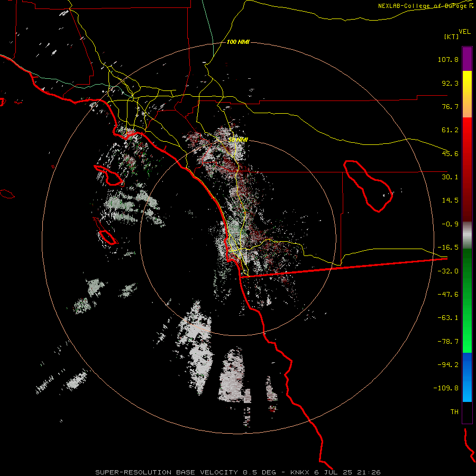Viewport: 476px width, 476px height.
Task: Select the -78.7 velocity scale label
Action: (448, 342)
